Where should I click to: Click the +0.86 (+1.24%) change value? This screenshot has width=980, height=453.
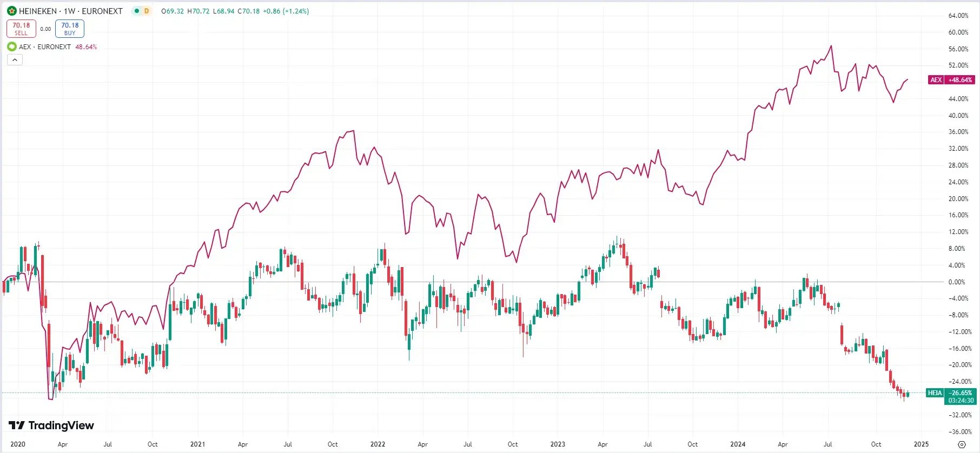point(286,11)
